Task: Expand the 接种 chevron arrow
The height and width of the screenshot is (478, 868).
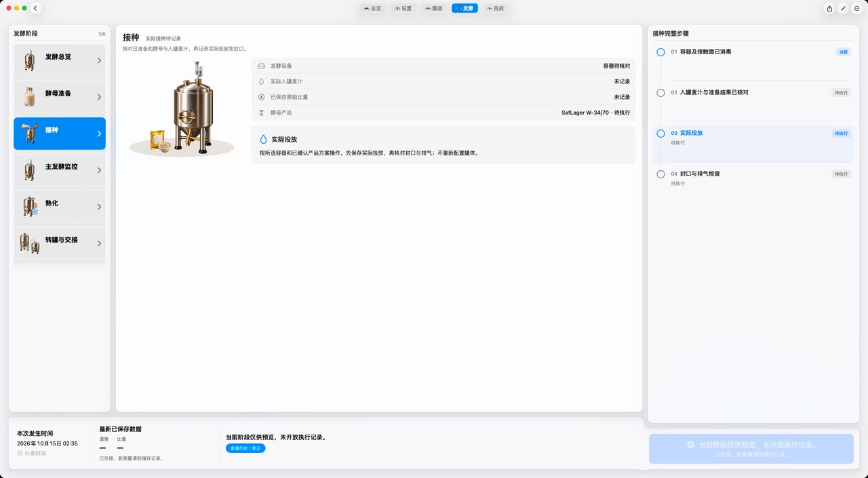Action: [99, 134]
